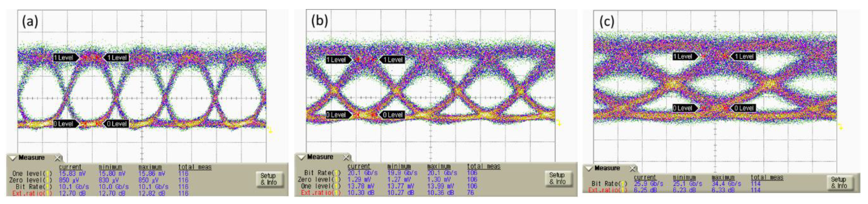Click the 'total meas' header in panel (a)
Image resolution: width=868 pixels, height=204 pixels.
coord(195,167)
